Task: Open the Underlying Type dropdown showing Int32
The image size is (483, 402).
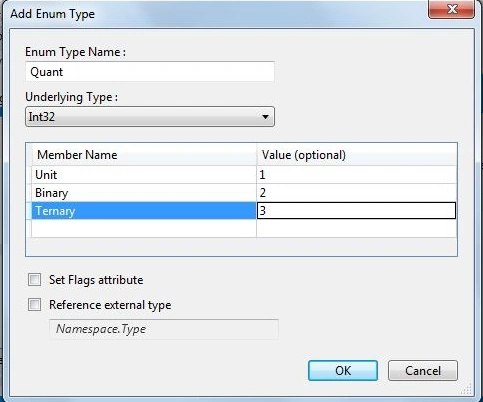Action: 150,117
